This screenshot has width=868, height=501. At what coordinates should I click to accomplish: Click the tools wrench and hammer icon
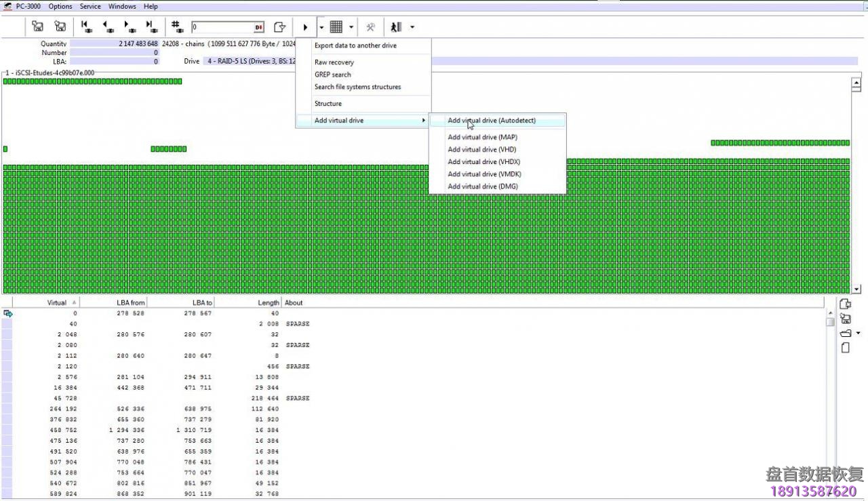pos(370,27)
